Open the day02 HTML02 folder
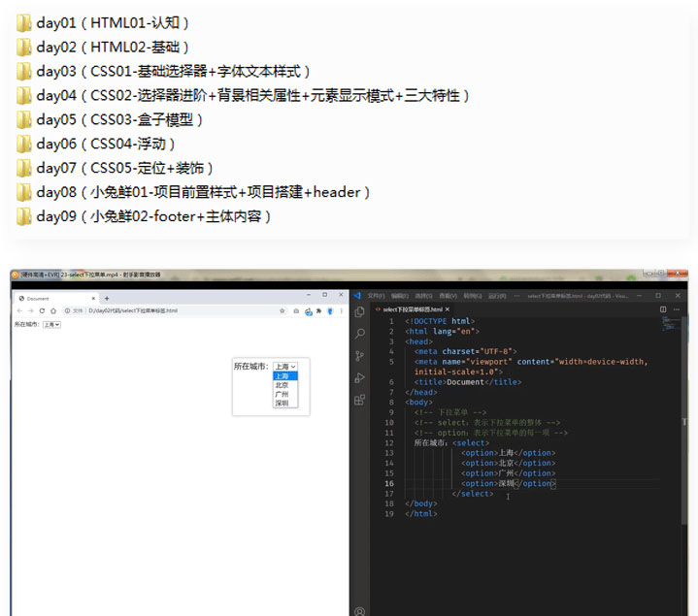The height and width of the screenshot is (616, 698). coord(102,47)
